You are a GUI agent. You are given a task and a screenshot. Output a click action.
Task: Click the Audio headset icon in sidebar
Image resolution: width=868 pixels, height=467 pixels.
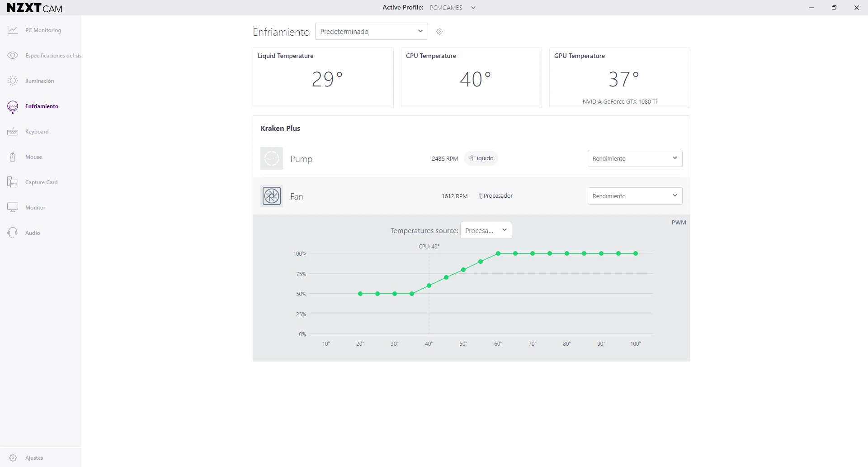pos(13,233)
